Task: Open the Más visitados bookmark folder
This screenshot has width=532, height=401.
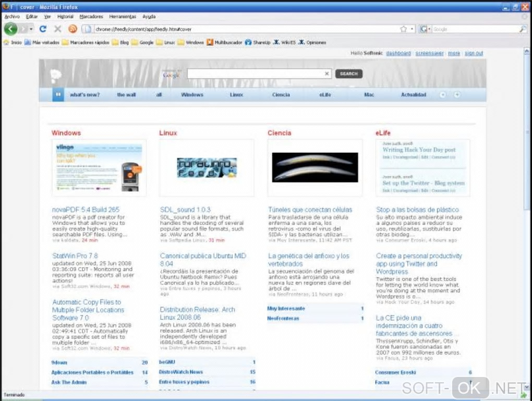Action: (x=42, y=42)
